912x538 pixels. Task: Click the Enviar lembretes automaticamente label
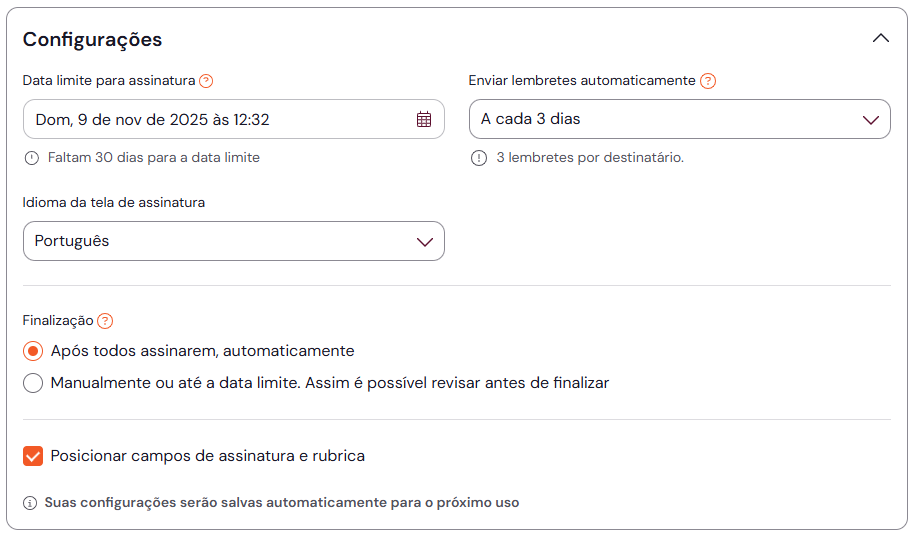pyautogui.click(x=581, y=81)
